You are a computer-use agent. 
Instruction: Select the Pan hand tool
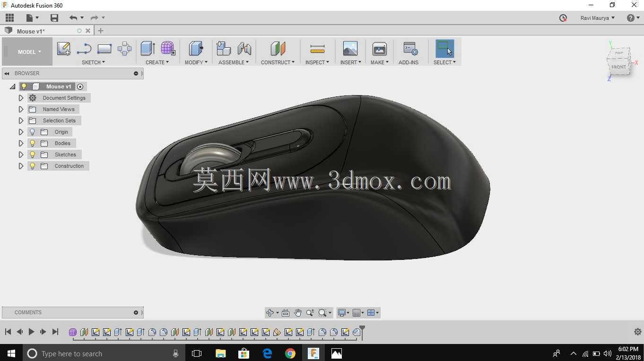tap(298, 313)
